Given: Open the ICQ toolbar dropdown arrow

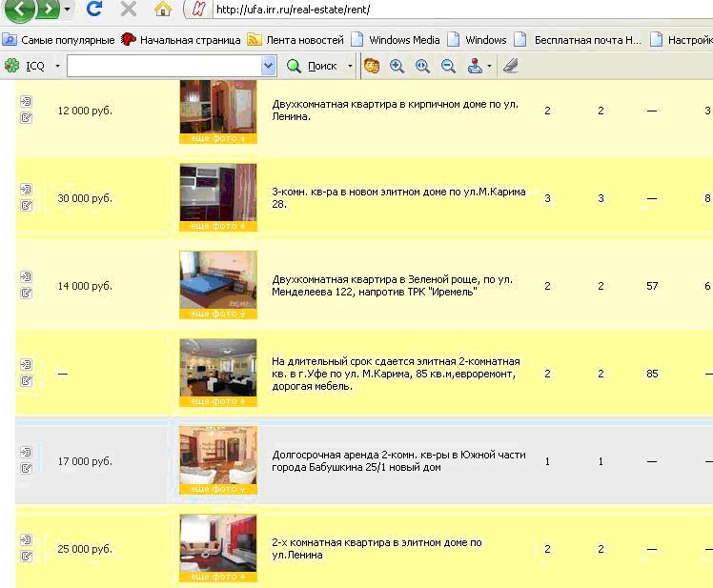Looking at the screenshot, I should coord(57,66).
